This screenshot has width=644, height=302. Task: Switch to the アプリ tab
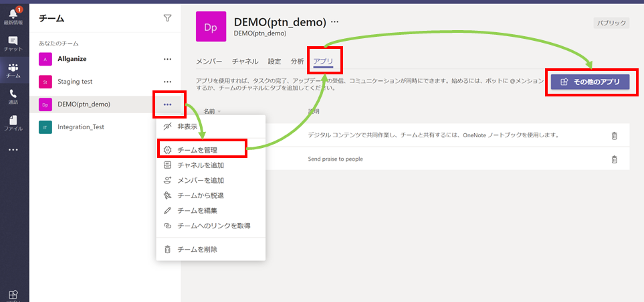[323, 62]
